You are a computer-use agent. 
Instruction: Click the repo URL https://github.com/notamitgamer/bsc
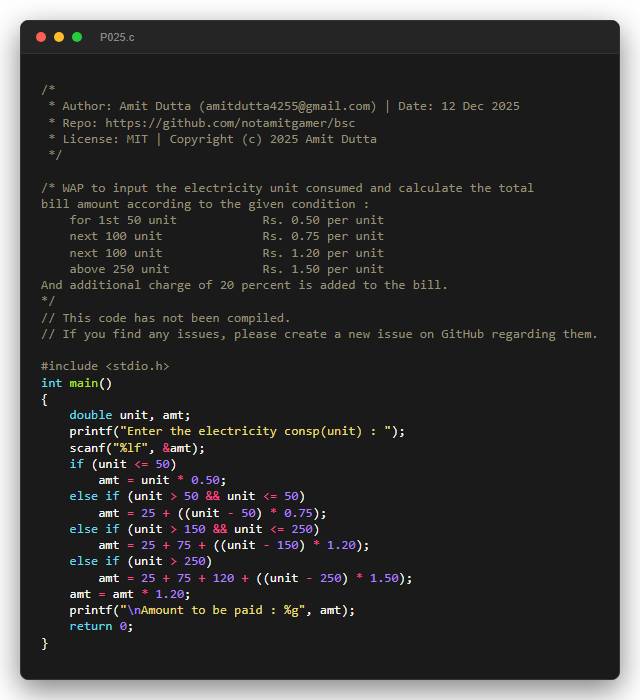(x=230, y=123)
